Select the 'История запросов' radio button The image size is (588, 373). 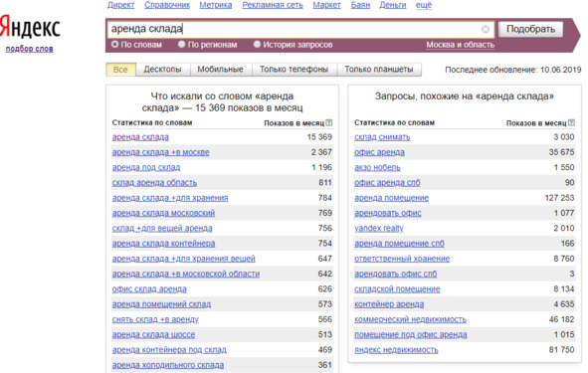257,44
